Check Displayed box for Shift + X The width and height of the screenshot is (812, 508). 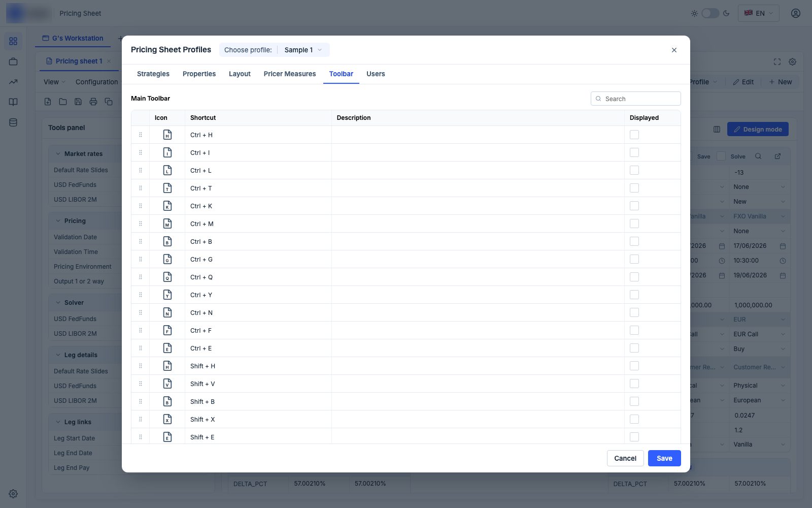[634, 419]
